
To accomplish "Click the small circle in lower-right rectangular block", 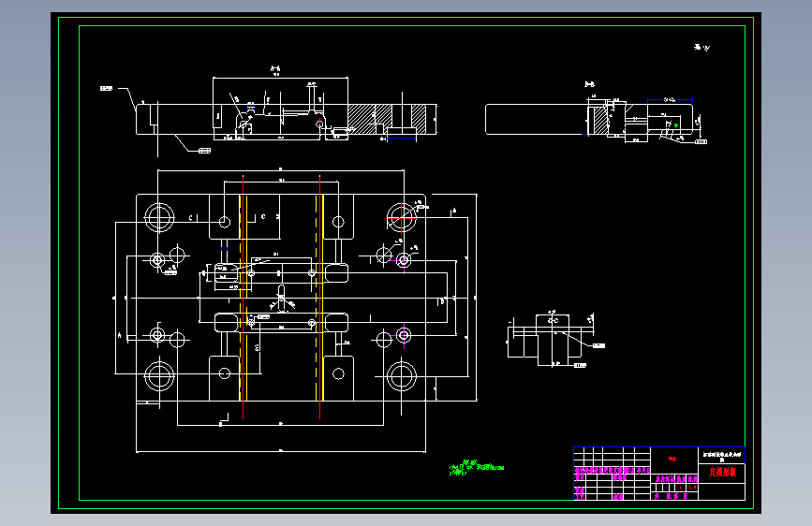I will pos(338,373).
